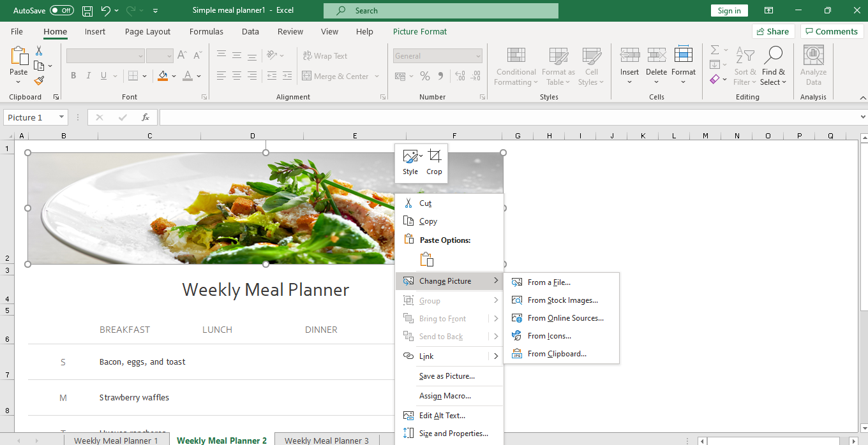868x445 pixels.
Task: Click the Format Painter icon
Action: (x=39, y=81)
